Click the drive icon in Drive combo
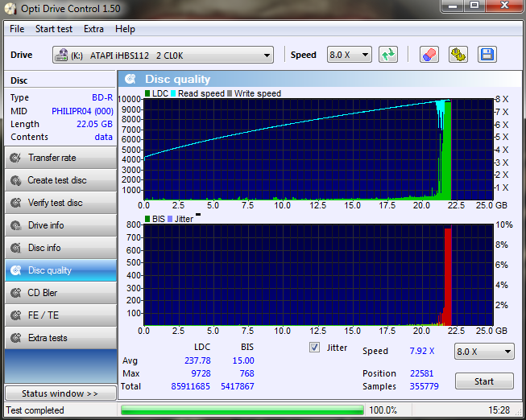Screen dimensions: 526x420 click(x=61, y=55)
